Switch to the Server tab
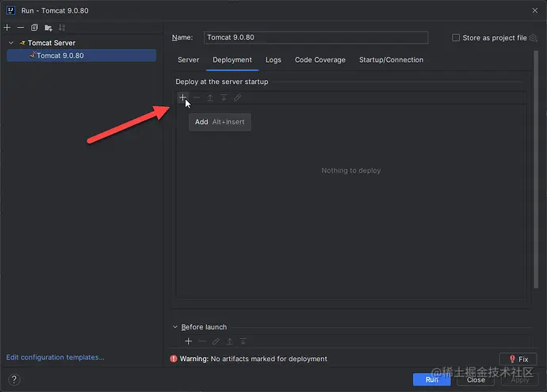The image size is (547, 392). [x=189, y=60]
